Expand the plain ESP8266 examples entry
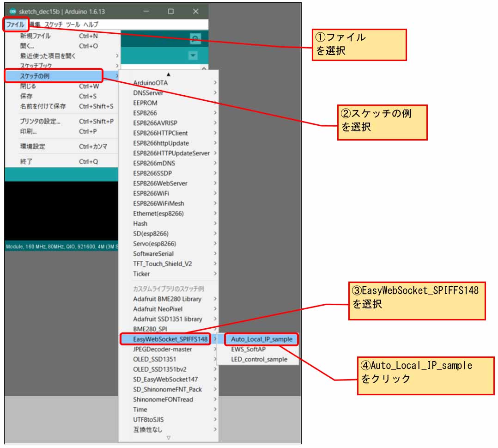Screen dimensions: 498x448 [169, 113]
